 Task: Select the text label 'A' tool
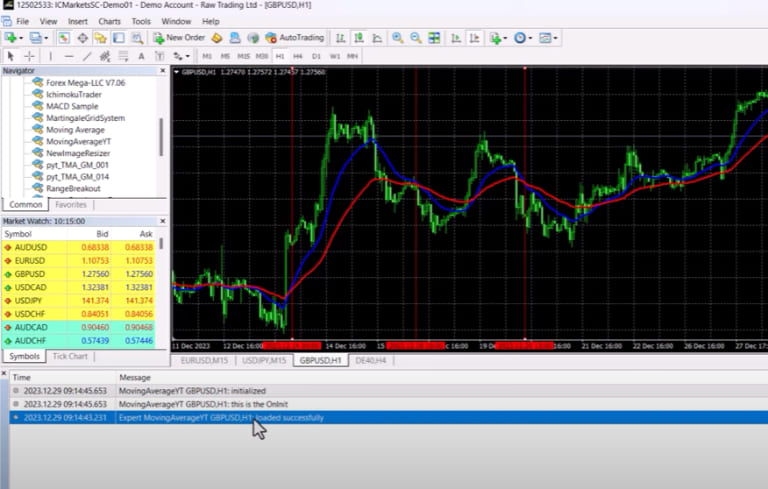click(141, 56)
